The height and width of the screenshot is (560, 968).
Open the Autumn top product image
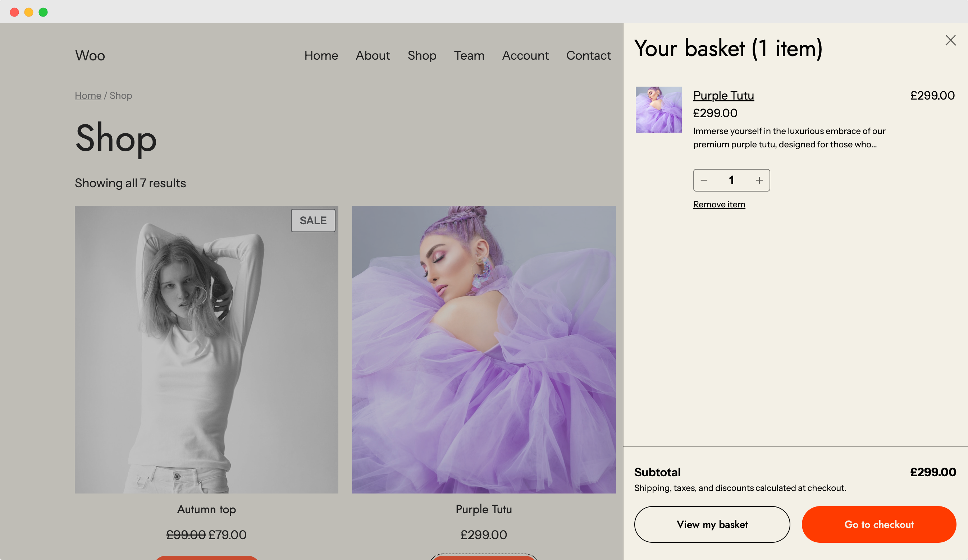click(x=206, y=349)
